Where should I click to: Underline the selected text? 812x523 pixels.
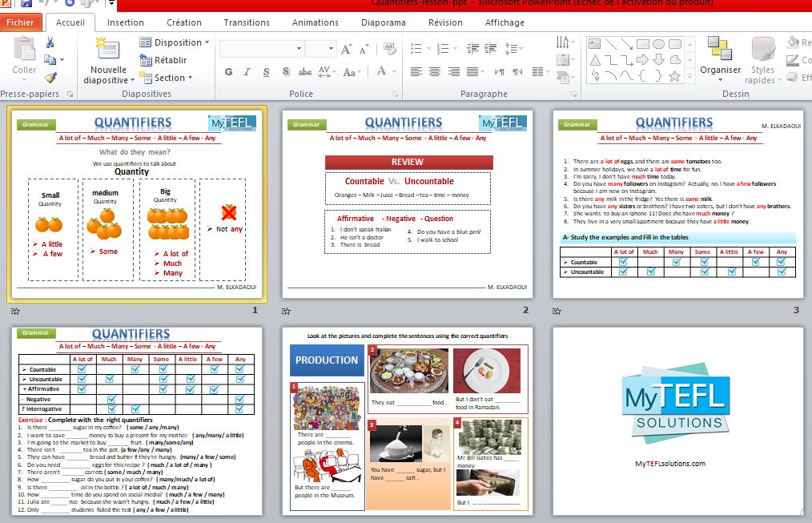[x=267, y=71]
